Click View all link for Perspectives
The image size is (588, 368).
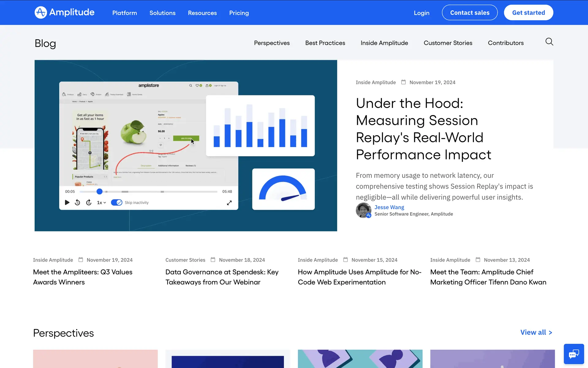536,332
